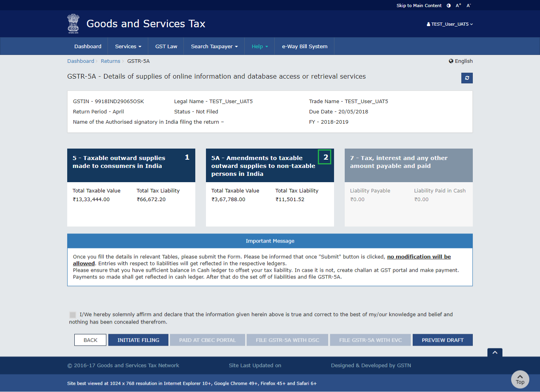
Task: Click the Indian national emblem logo
Action: [73, 24]
